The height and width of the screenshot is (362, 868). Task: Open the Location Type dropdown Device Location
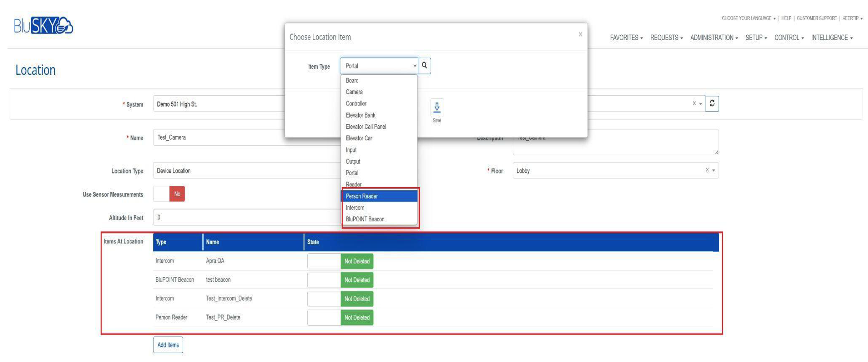248,170
